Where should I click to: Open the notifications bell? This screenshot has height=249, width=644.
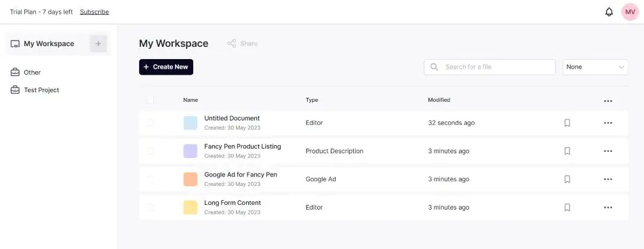tap(609, 12)
